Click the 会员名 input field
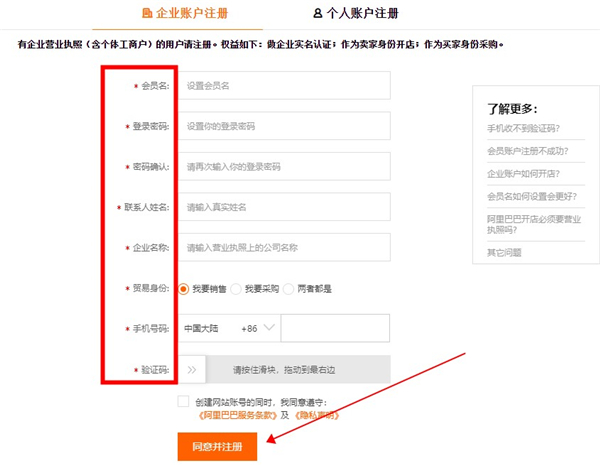The image size is (600, 465). pos(283,86)
